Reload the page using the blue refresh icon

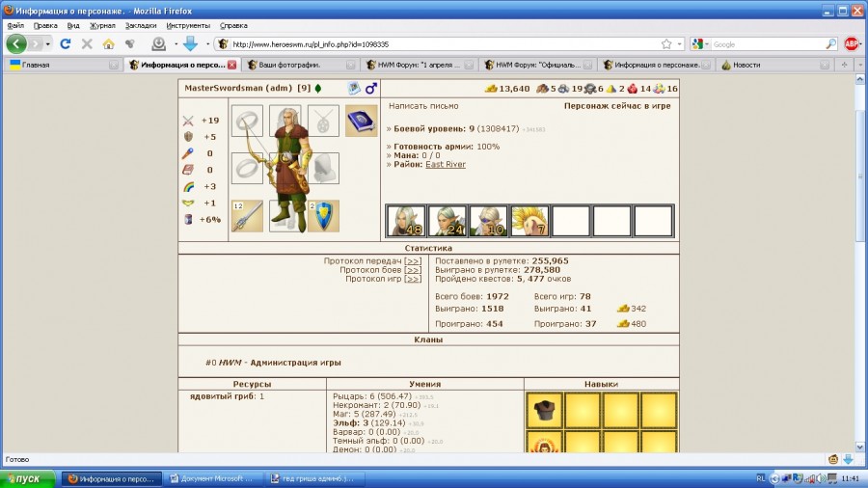[x=66, y=43]
